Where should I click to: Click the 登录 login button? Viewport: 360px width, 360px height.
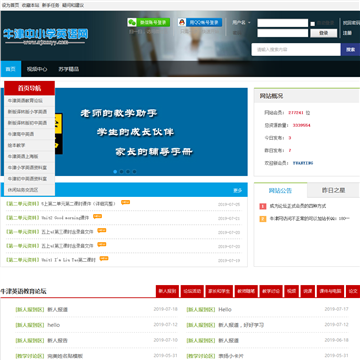click(x=323, y=33)
